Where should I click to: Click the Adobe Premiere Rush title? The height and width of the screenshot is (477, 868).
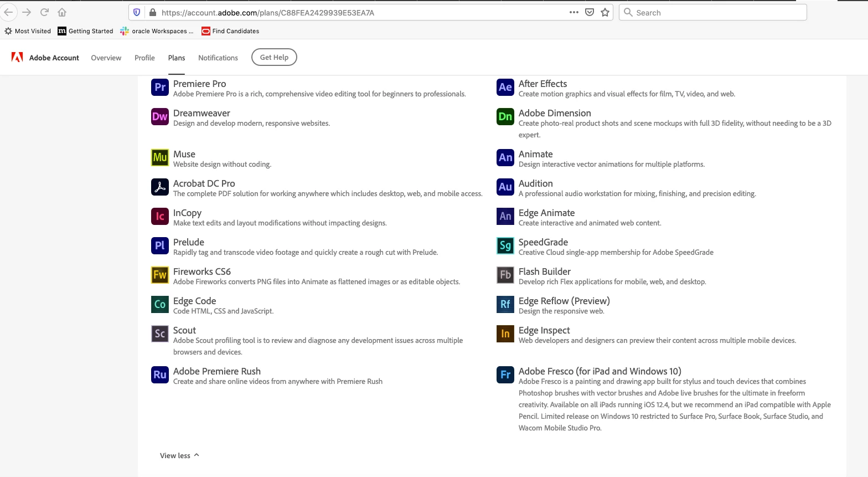pos(217,371)
